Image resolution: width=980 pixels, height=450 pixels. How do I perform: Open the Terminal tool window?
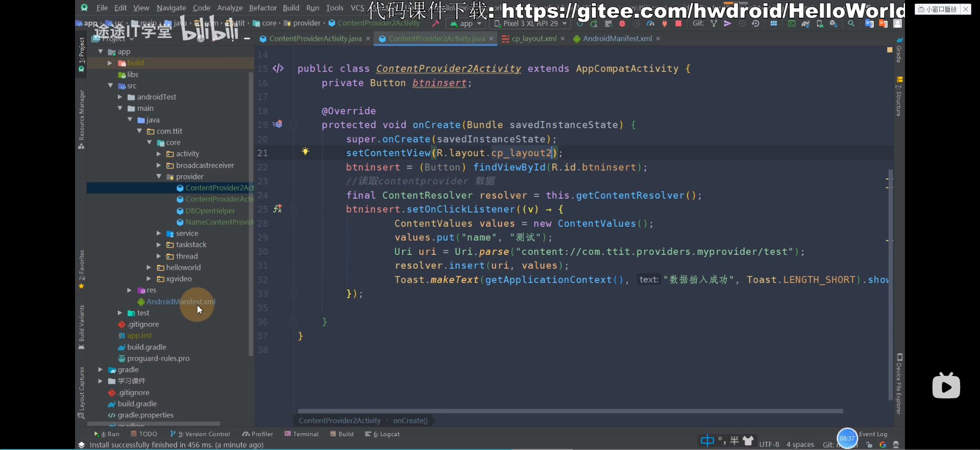click(x=302, y=434)
